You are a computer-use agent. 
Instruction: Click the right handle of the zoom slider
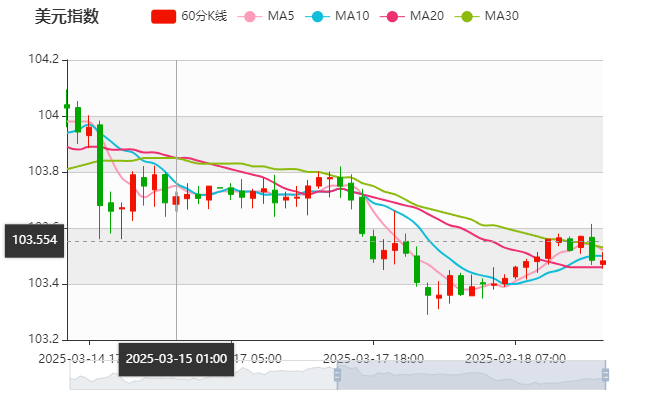[607, 375]
